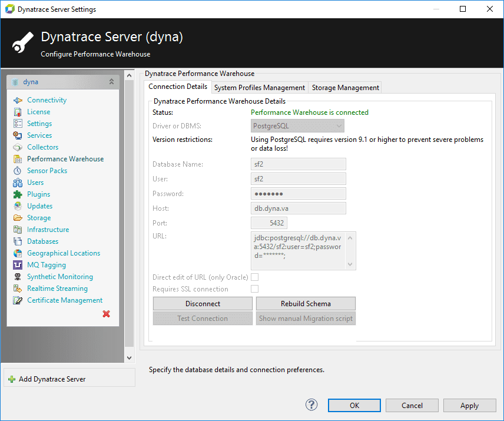Click the Apply button
504x421 pixels.
470,406
